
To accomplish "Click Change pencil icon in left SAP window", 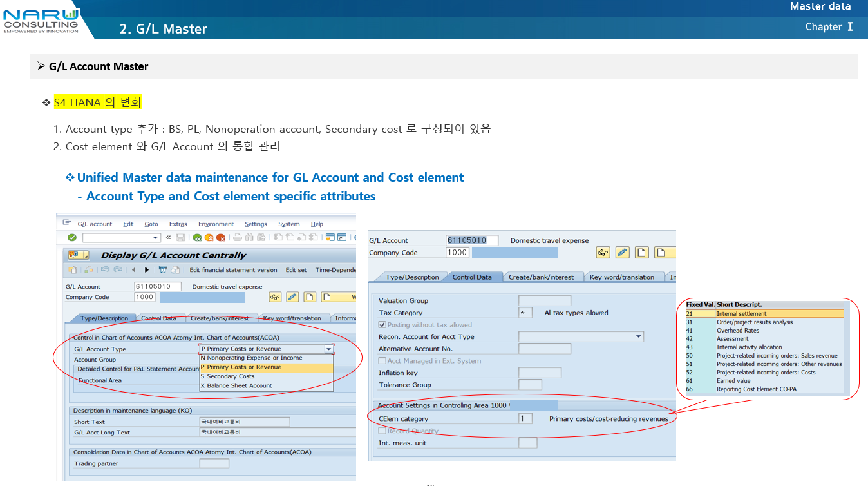I will (292, 297).
